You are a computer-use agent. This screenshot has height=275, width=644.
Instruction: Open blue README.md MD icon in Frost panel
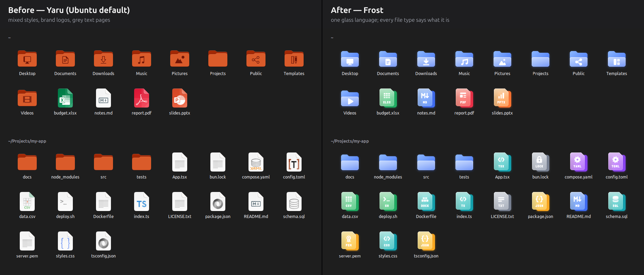click(579, 201)
